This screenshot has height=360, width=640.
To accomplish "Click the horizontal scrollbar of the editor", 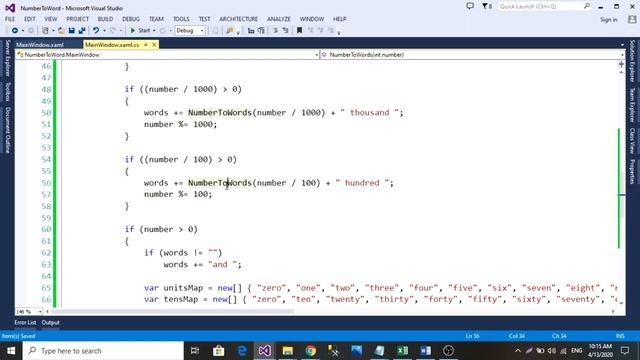I will (172, 311).
